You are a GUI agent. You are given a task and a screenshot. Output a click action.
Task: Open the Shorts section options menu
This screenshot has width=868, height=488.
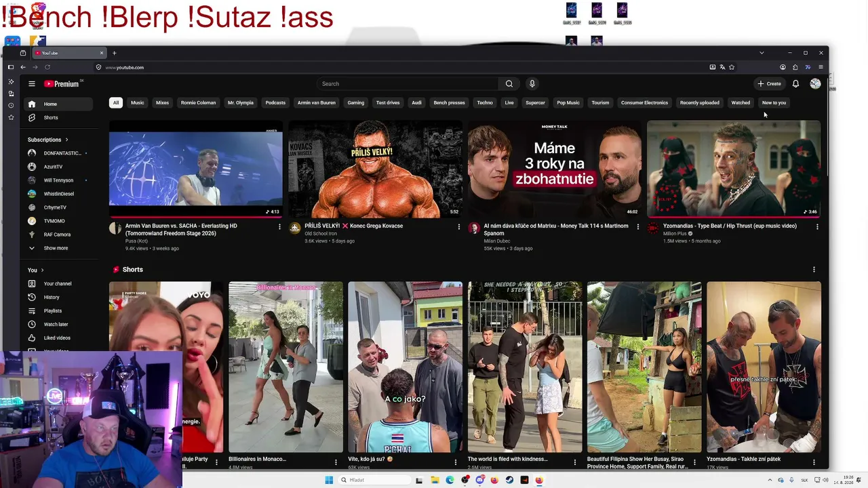click(x=814, y=270)
